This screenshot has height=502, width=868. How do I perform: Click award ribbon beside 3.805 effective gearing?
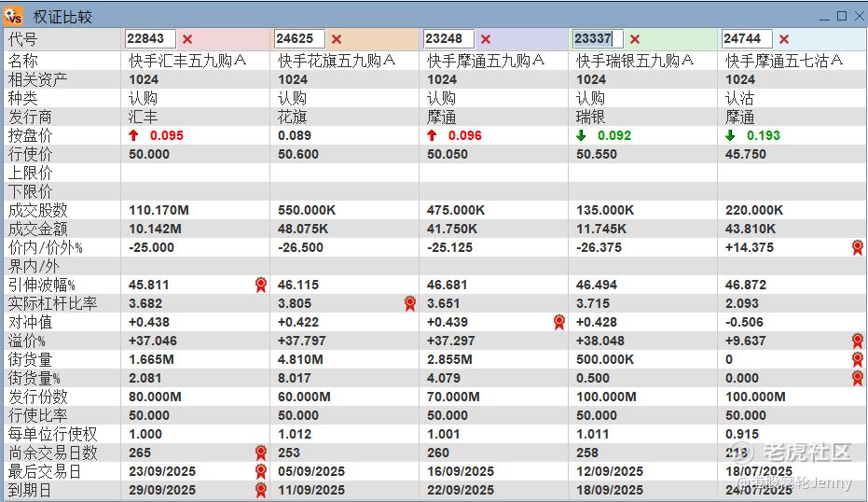pos(410,303)
